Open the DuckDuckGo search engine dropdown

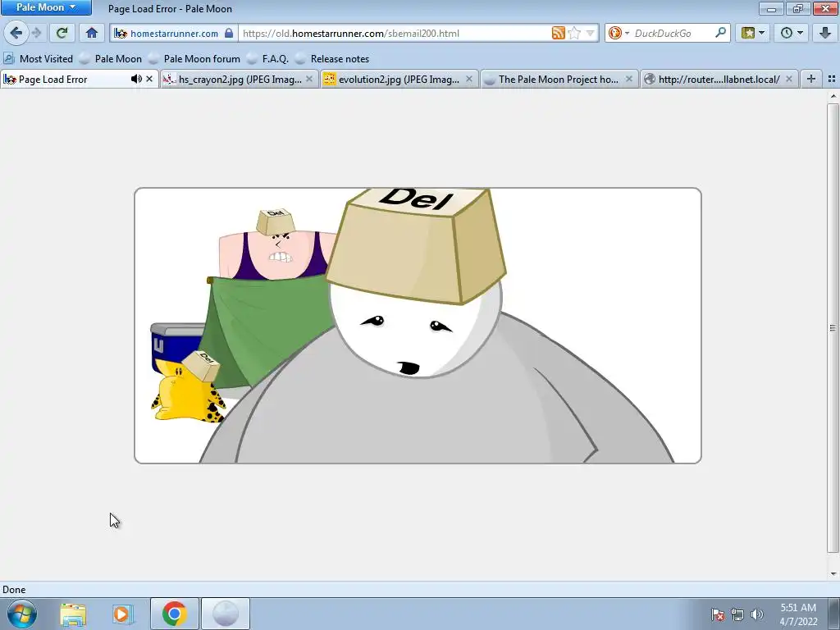pyautogui.click(x=619, y=33)
